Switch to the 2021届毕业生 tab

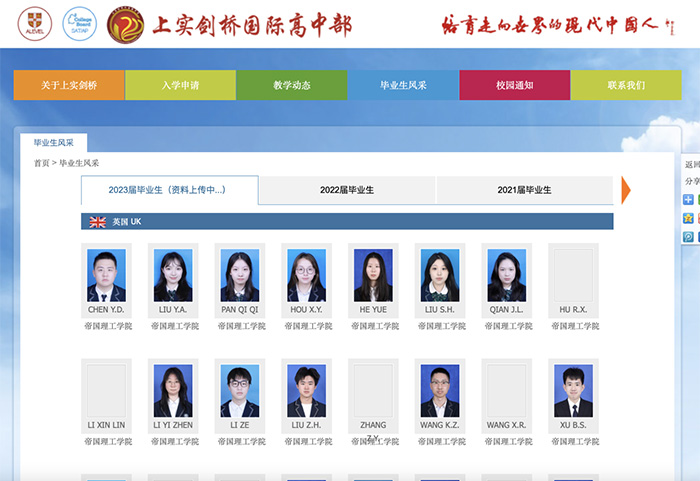click(x=524, y=190)
